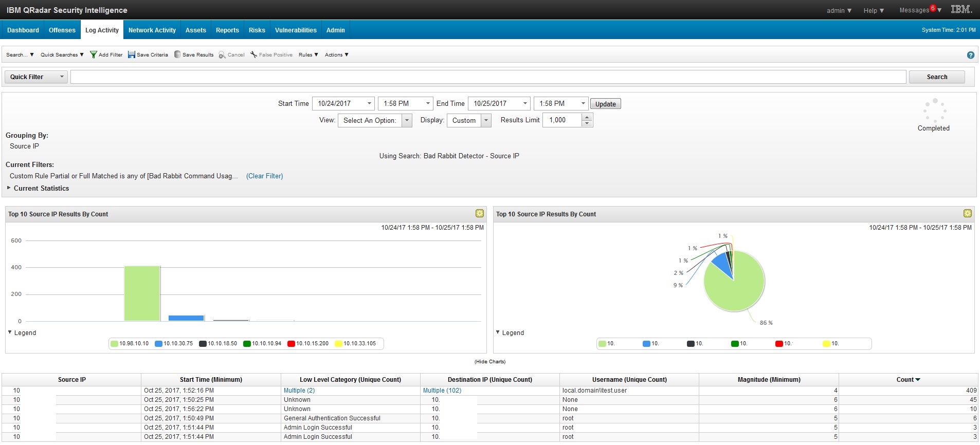Click the Clear Filter link
This screenshot has width=980, height=445.
point(264,176)
